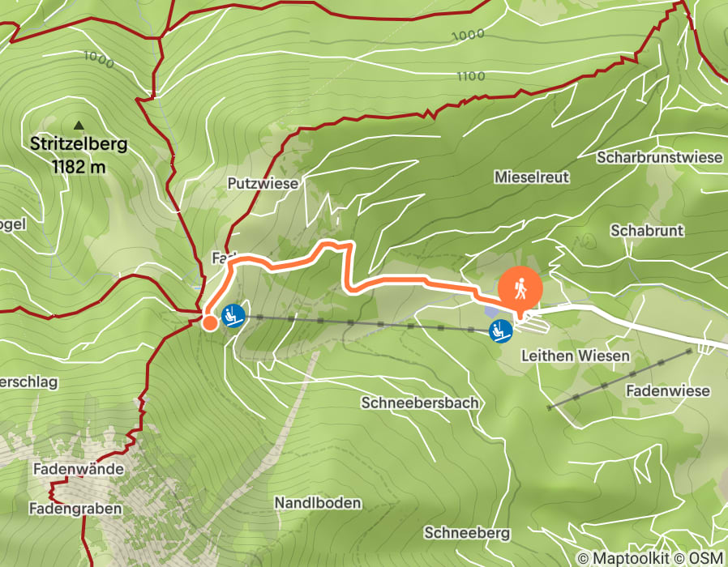
Task: Click the Schneeberg place label
Action: 467,533
